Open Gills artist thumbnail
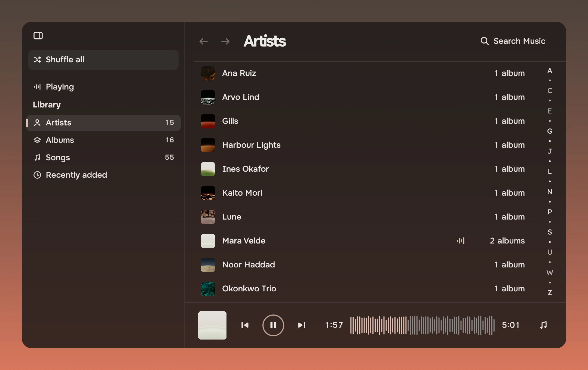 [x=208, y=121]
